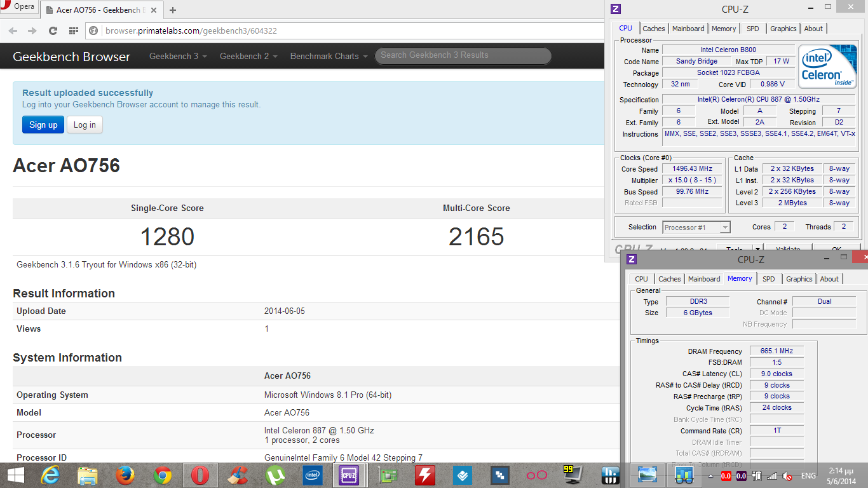Open Graphics tab in lower CPU-Z window
Viewport: 868px width, 488px height.
pyautogui.click(x=799, y=279)
